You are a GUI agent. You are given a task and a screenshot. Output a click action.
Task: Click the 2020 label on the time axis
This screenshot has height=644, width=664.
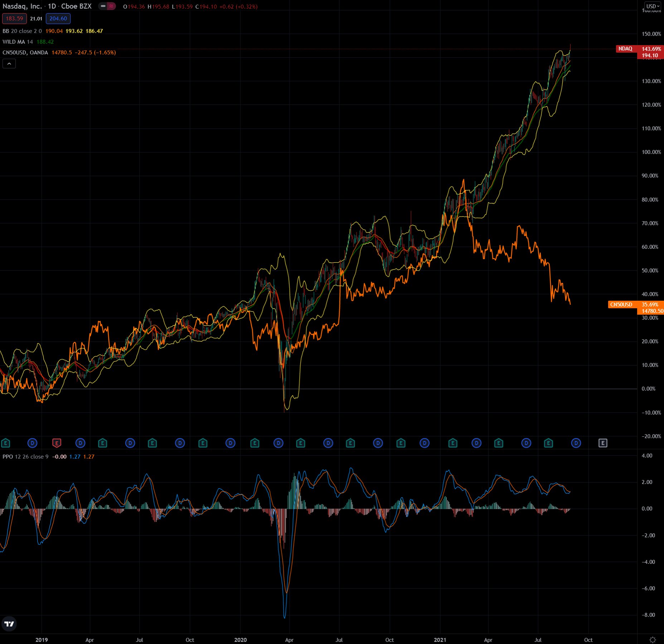pyautogui.click(x=241, y=640)
